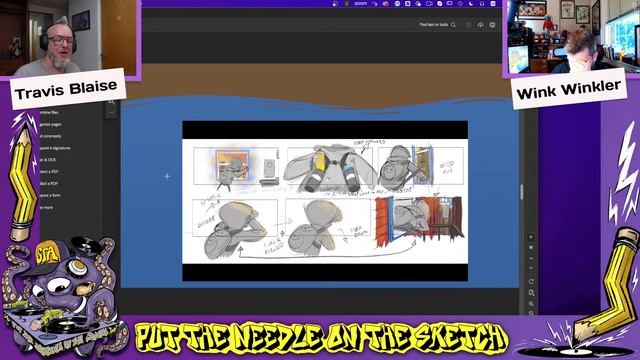Open the Request e-signatures tool
640x360 pixels.
pos(55,148)
